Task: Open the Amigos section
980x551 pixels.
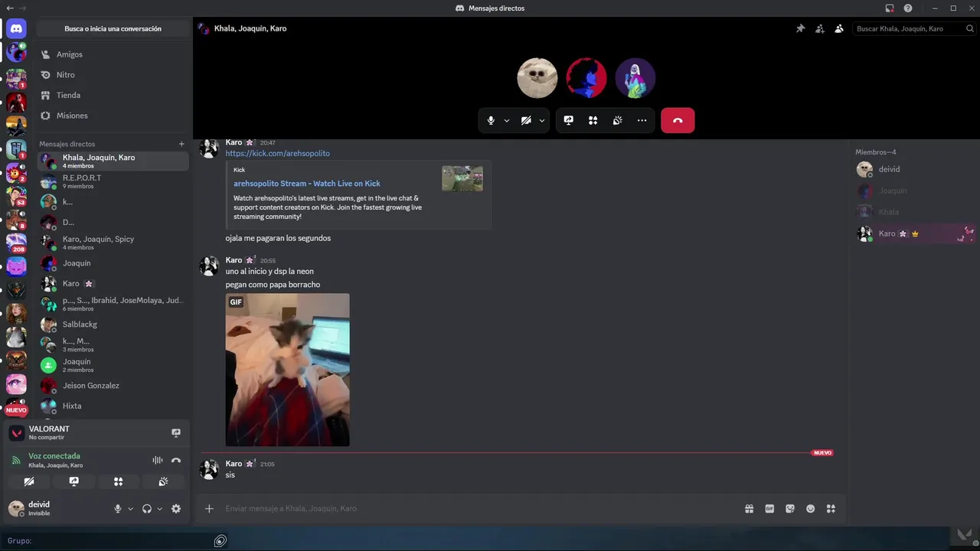Action: [113, 54]
